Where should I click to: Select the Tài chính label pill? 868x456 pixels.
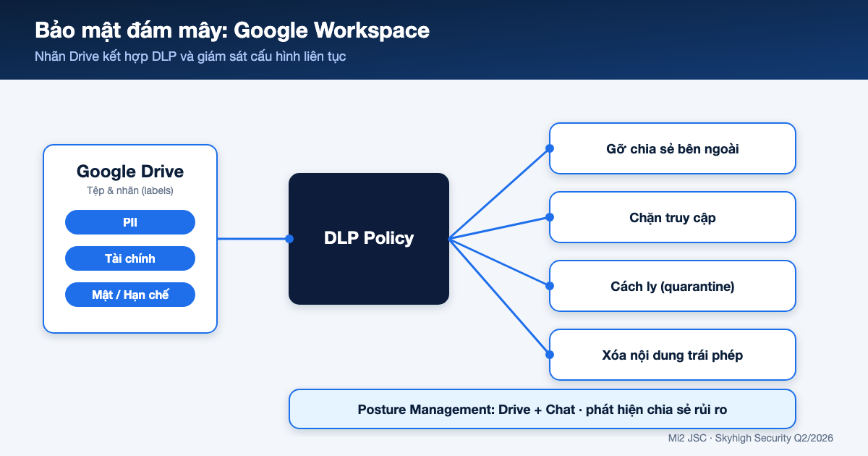[x=130, y=258]
